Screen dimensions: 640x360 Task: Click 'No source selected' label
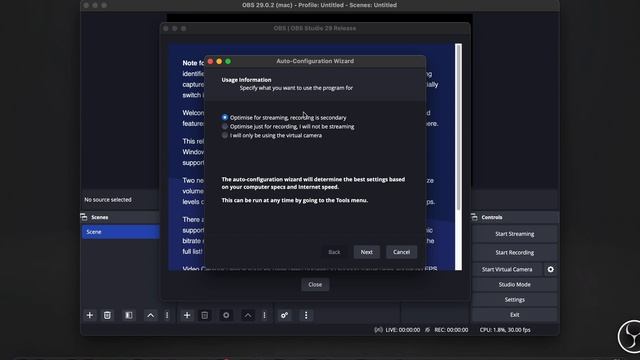[108, 200]
